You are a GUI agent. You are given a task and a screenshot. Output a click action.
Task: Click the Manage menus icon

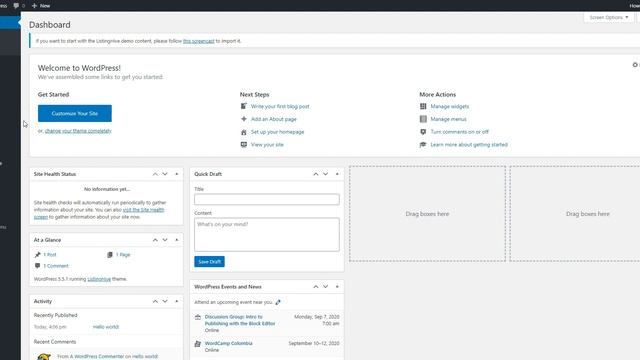coord(423,119)
